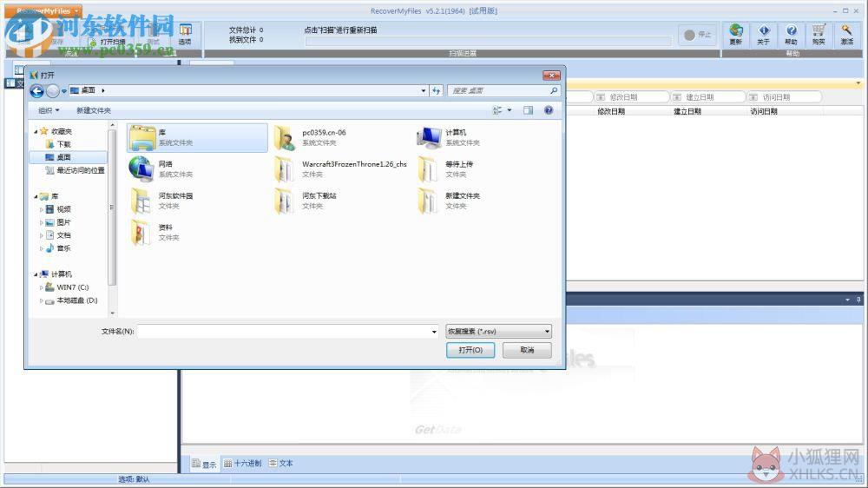
Task: Click the 打开(O) button
Action: (x=470, y=350)
